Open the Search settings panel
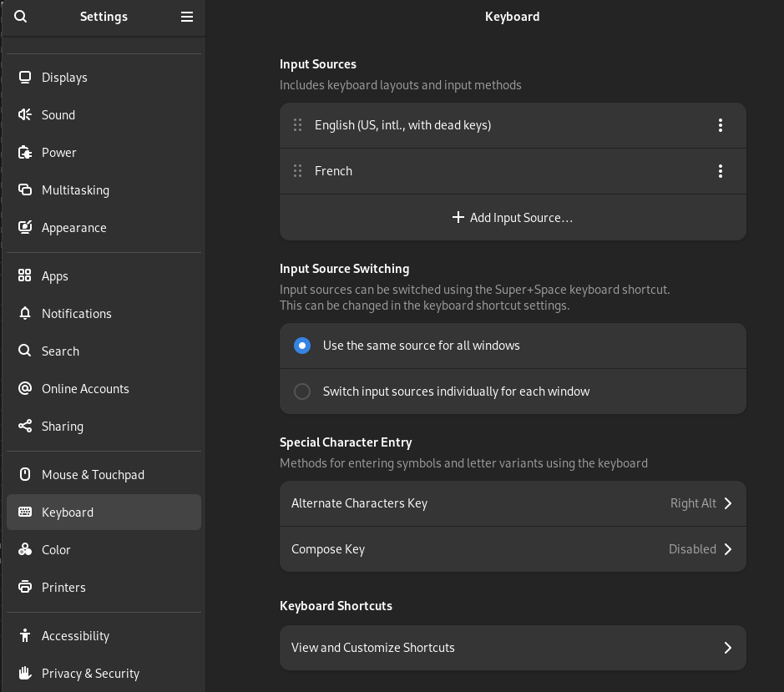784x692 pixels. coord(104,351)
